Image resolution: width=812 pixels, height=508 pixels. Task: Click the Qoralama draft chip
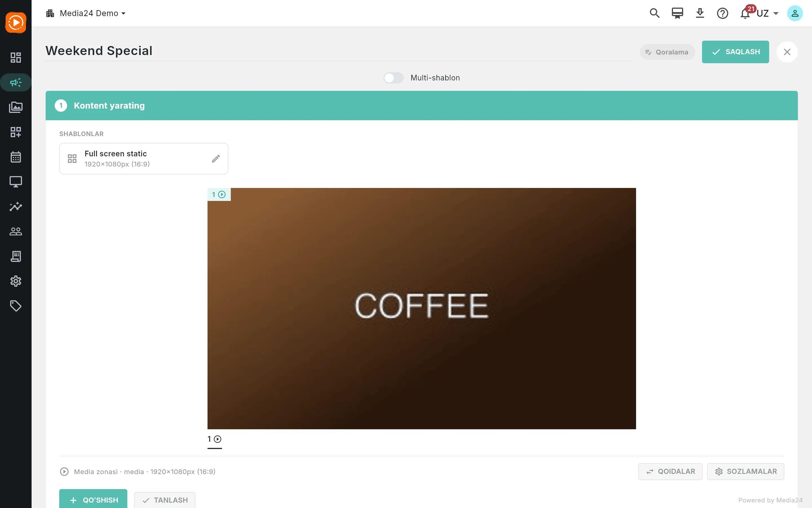tap(667, 52)
